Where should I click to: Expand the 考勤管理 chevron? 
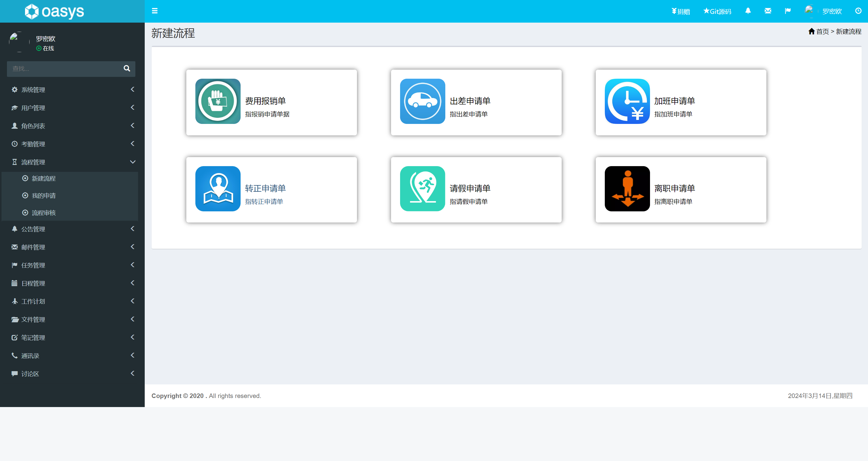(x=132, y=144)
